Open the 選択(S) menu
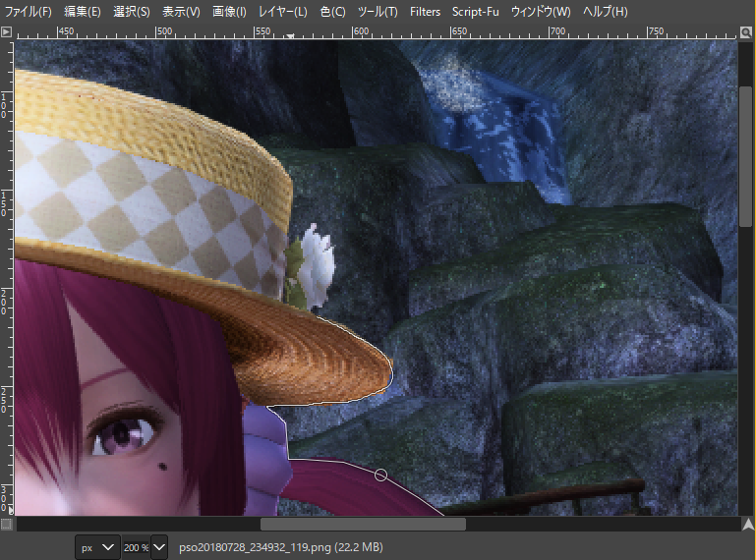This screenshot has height=560, width=756. [131, 12]
